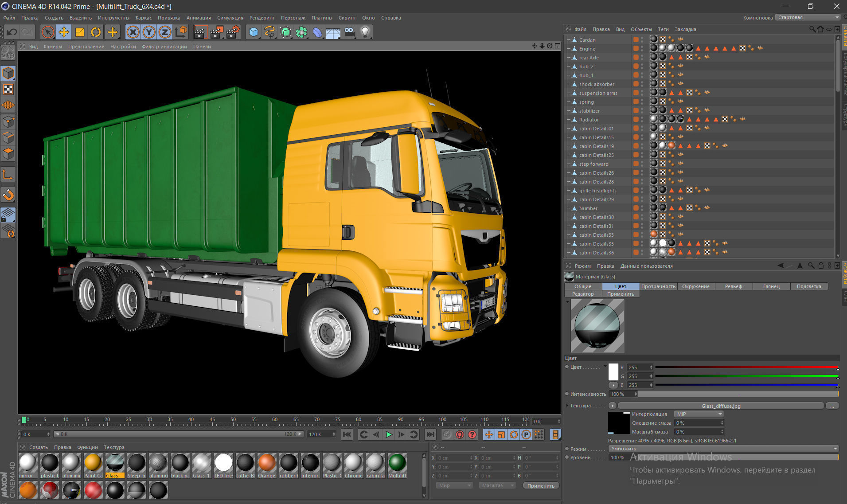The width and height of the screenshot is (847, 504).
Task: Click the texture browse '...' button
Action: pos(832,406)
